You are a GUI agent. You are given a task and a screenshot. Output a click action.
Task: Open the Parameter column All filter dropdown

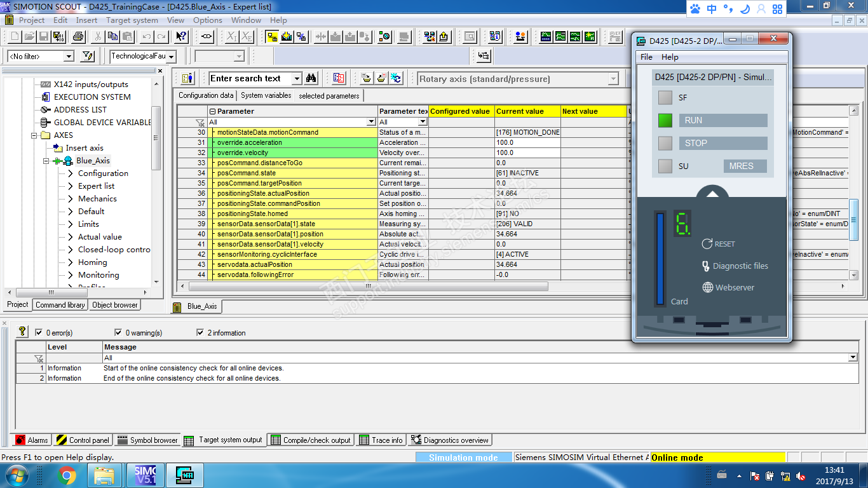(x=371, y=122)
